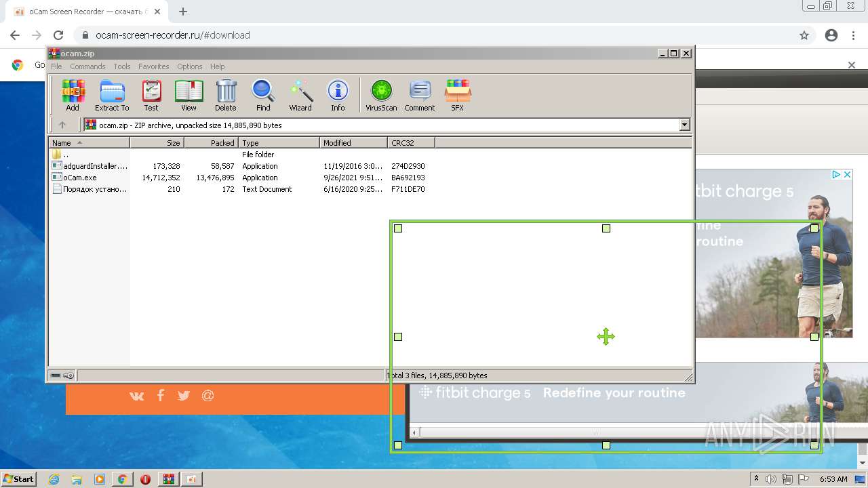Click the Opera taskbar icon
The width and height of the screenshot is (868, 488).
pyautogui.click(x=145, y=479)
